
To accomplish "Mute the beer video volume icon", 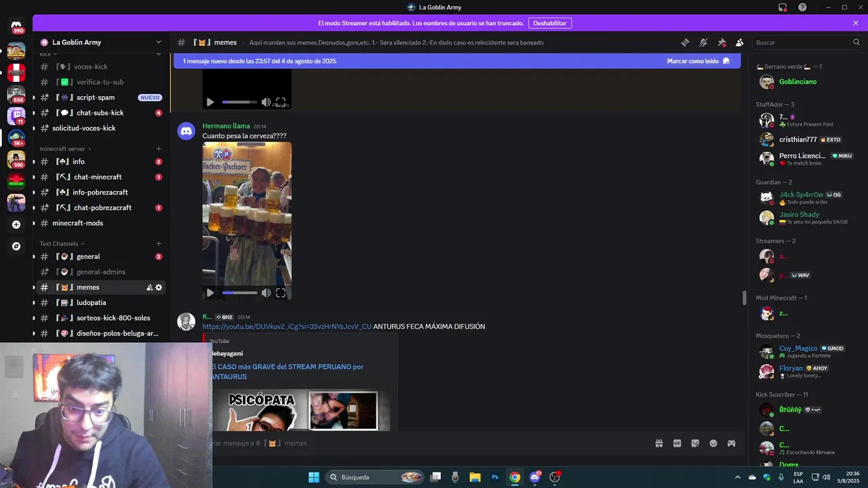I will [266, 293].
